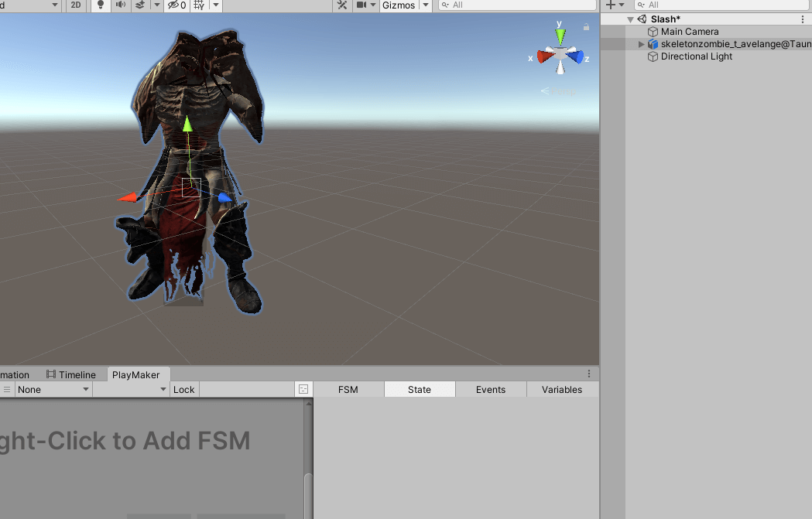Focus the Scene view search field

(517, 5)
